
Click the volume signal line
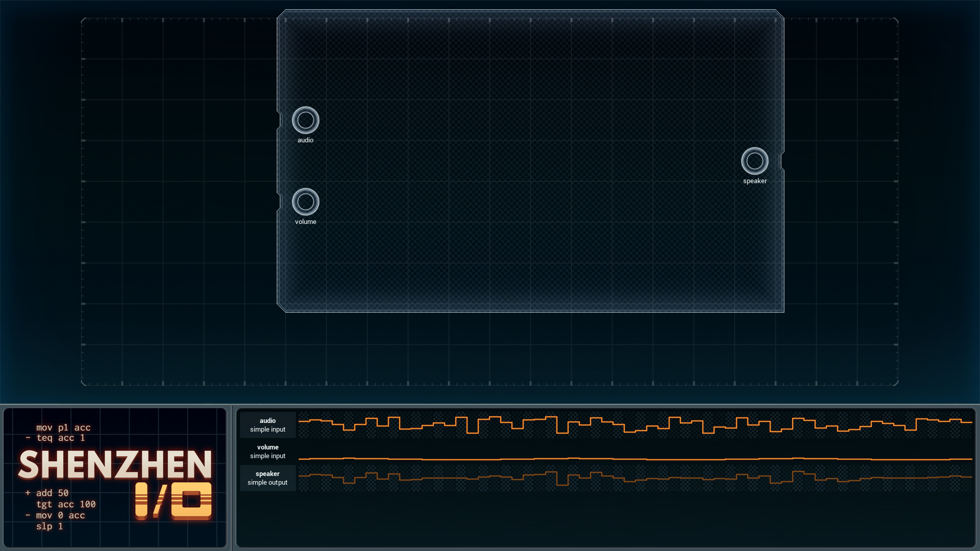click(x=635, y=459)
